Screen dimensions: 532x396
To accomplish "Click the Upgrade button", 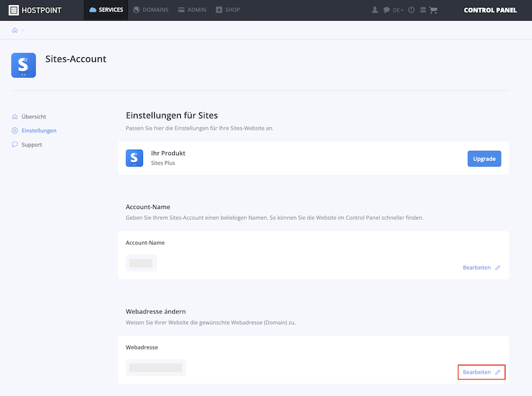I will tap(484, 158).
